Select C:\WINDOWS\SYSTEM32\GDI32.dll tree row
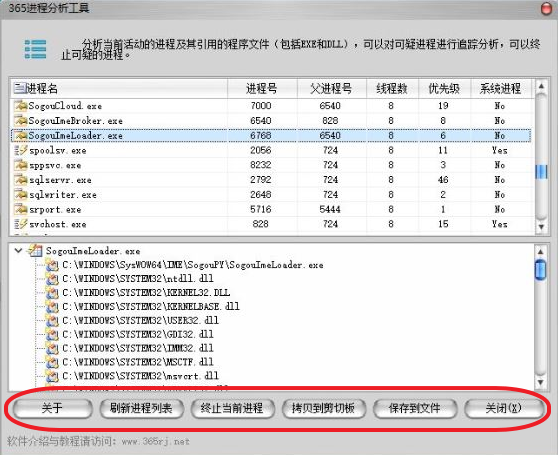This screenshot has height=455, width=558. [138, 334]
